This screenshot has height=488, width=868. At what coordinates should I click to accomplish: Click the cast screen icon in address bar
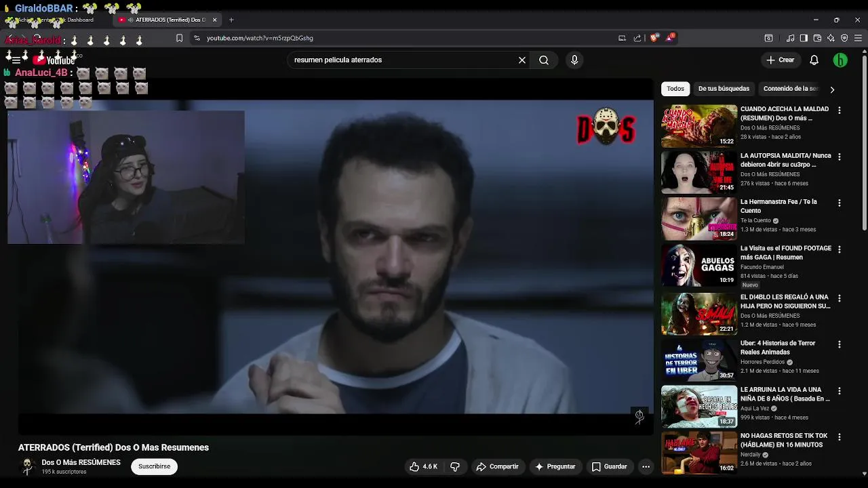(x=622, y=38)
